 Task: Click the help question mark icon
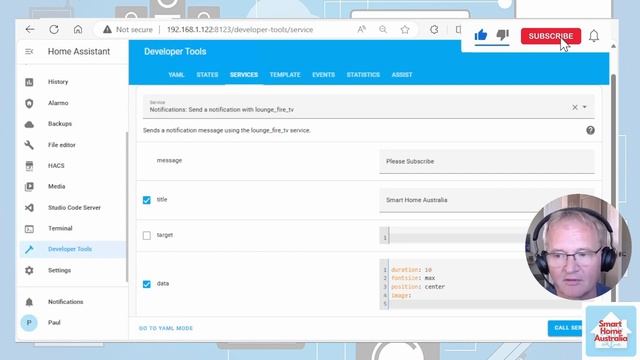pyautogui.click(x=590, y=130)
